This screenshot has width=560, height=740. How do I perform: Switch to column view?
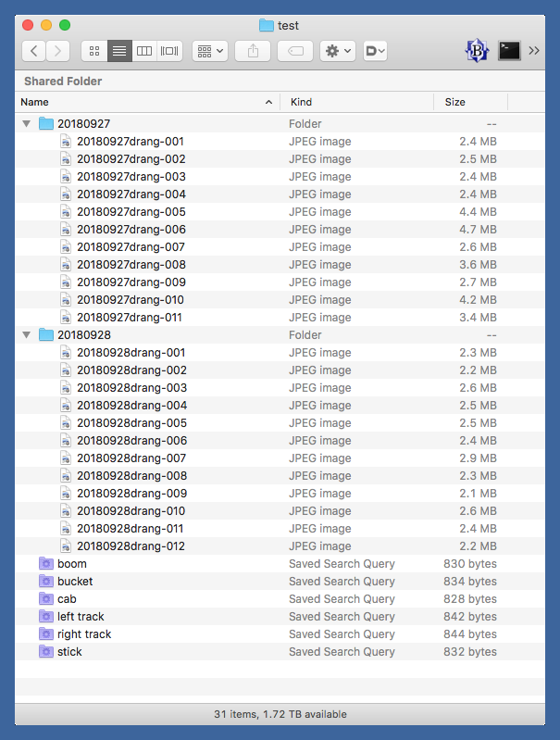144,52
